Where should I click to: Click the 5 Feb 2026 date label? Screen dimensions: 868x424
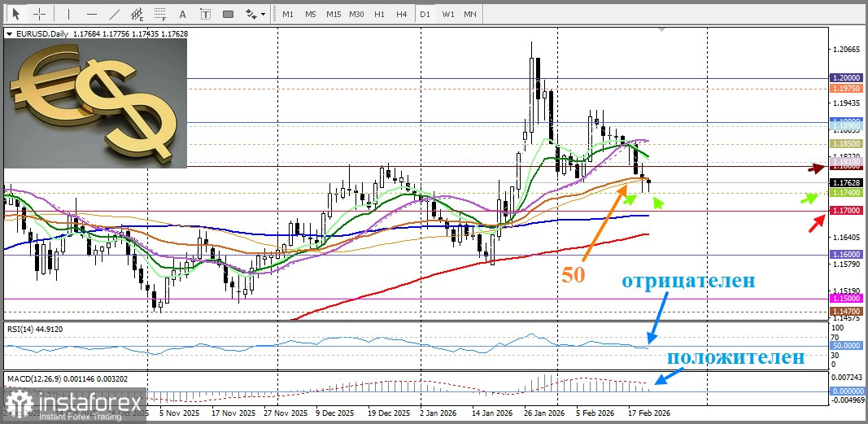595,413
